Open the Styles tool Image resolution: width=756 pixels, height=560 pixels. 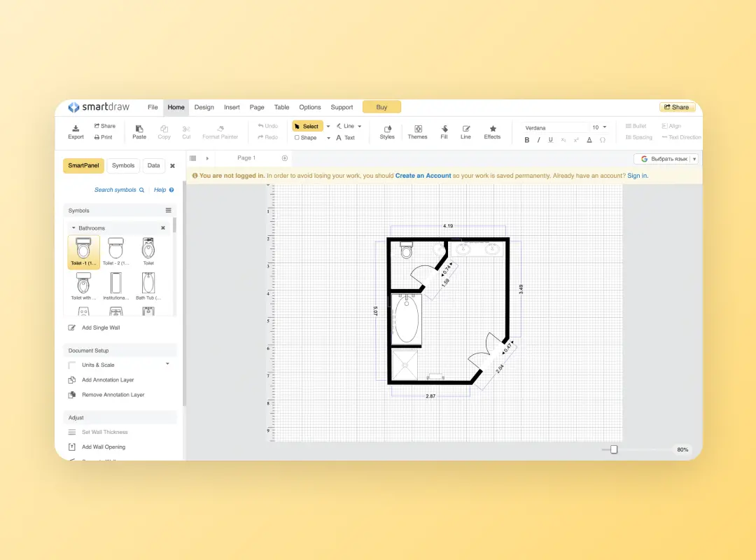point(387,129)
